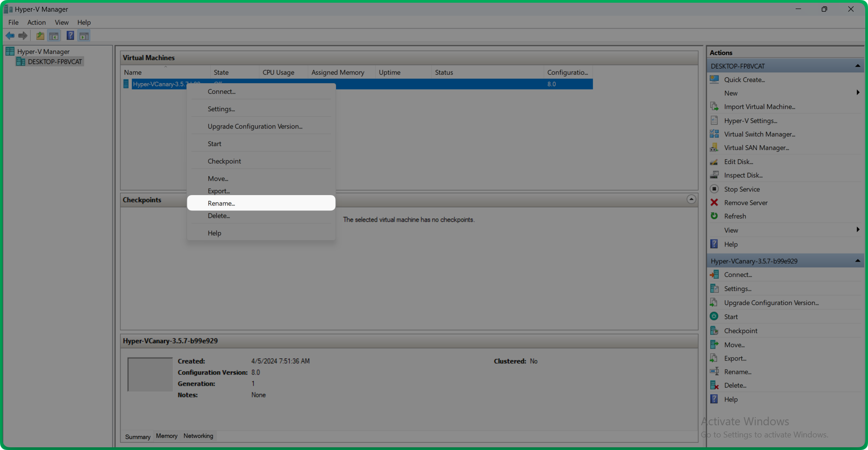This screenshot has width=868, height=450.
Task: Click the Inspect Disk icon
Action: coord(714,175)
